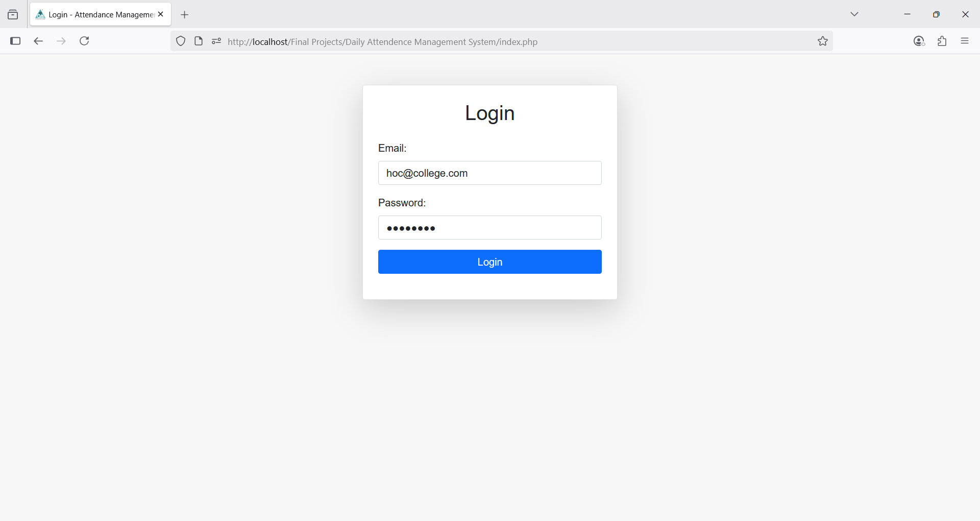Screen dimensions: 980x521
Task: Reload the current page
Action: 85,41
